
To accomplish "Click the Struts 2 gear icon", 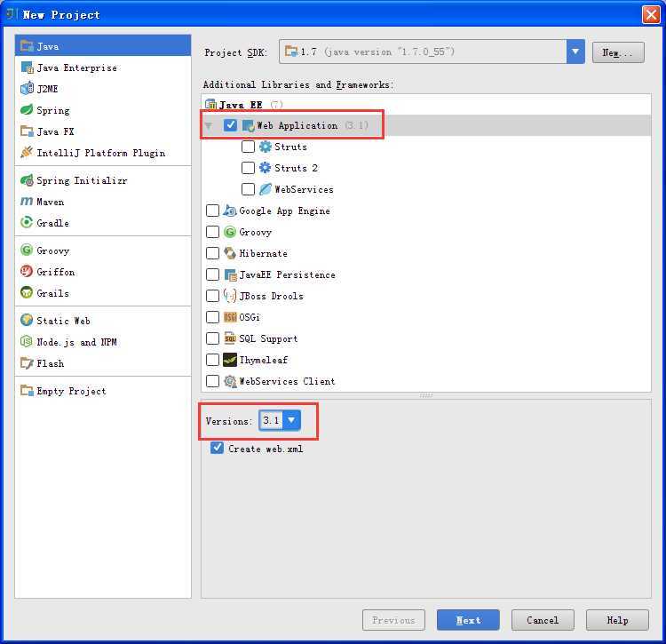I will [265, 168].
